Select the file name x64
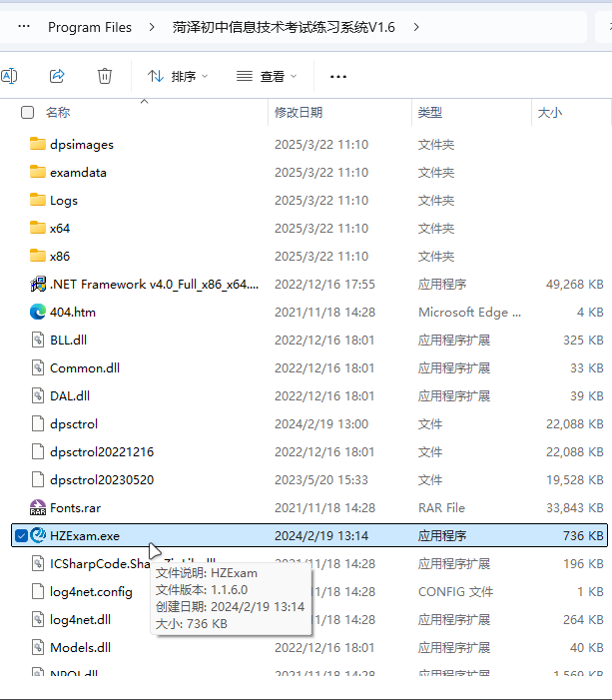612x700 pixels. coord(60,229)
